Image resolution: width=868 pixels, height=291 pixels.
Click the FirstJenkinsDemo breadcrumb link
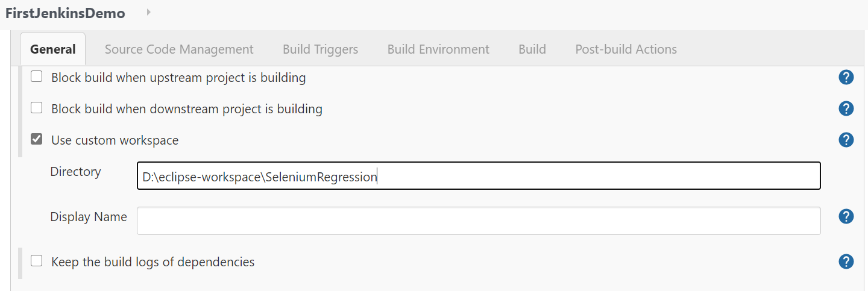tap(65, 13)
